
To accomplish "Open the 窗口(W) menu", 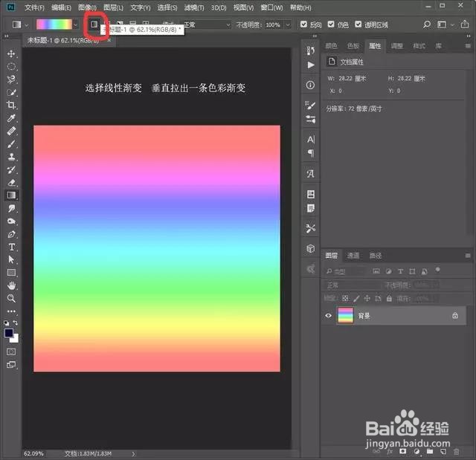I will tap(271, 7).
